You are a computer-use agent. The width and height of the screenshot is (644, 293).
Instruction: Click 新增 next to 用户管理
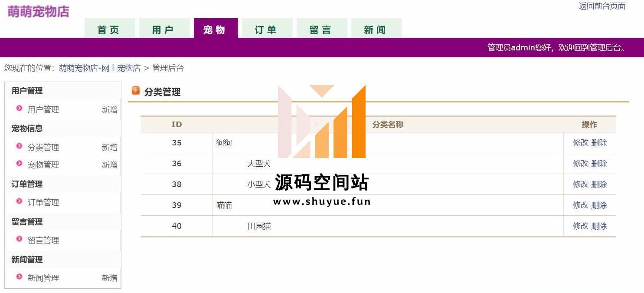pos(109,110)
